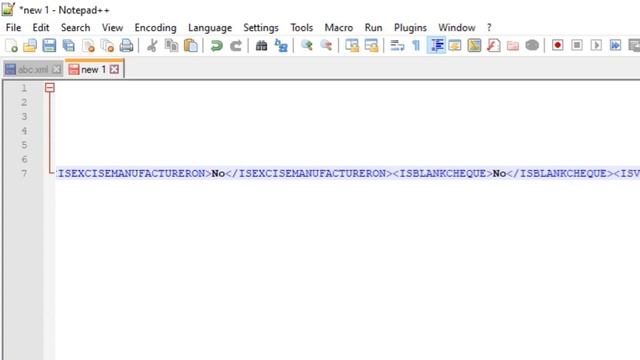Start macro recording with red circle
Viewport: 640px width, 360px height.
point(558,45)
